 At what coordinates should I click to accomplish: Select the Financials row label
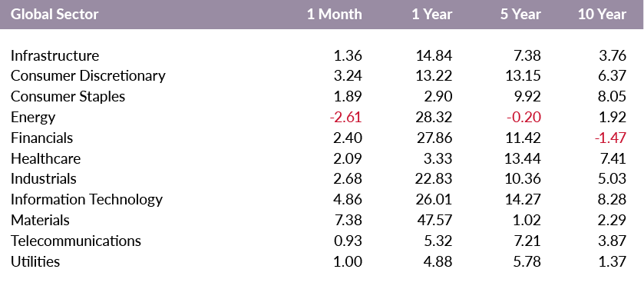coord(41,138)
